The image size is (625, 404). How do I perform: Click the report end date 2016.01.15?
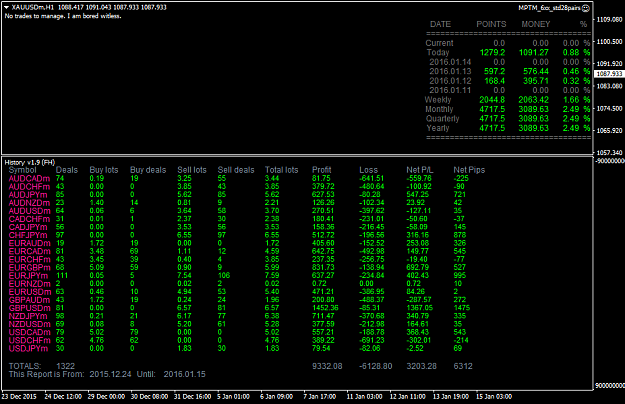tap(185, 375)
